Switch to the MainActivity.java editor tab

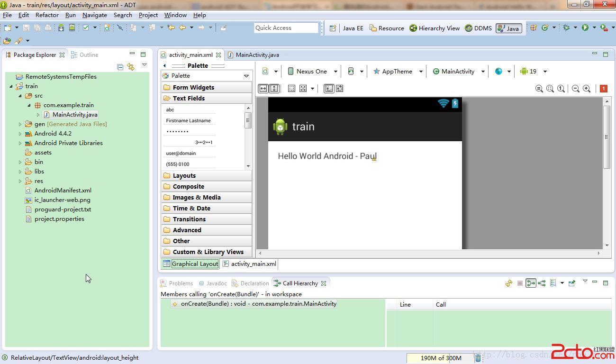point(257,55)
